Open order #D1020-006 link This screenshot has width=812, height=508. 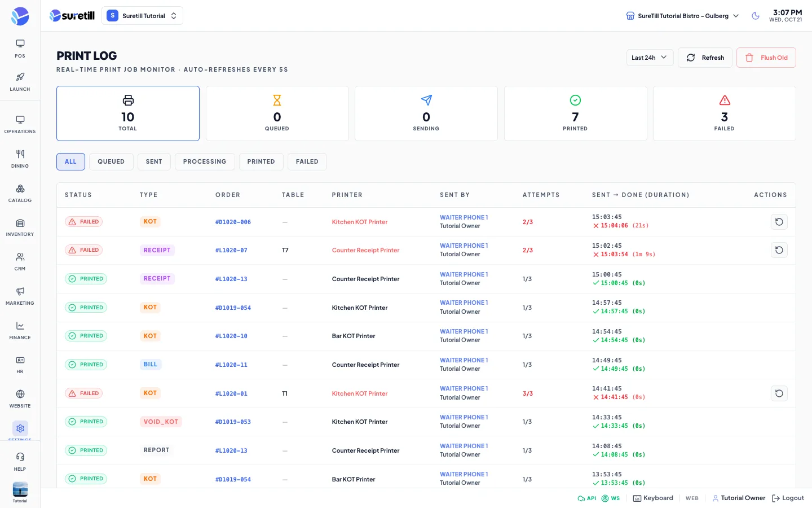pyautogui.click(x=233, y=222)
